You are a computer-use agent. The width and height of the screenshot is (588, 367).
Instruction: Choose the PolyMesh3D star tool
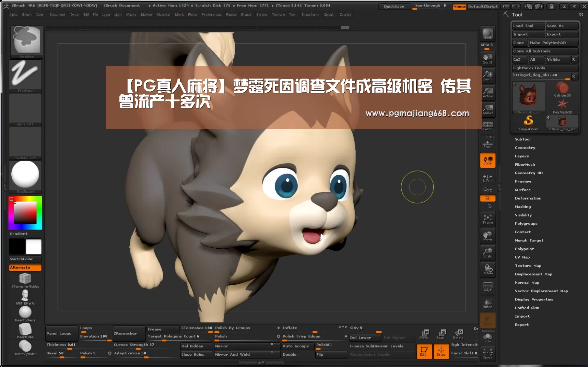pyautogui.click(x=562, y=106)
